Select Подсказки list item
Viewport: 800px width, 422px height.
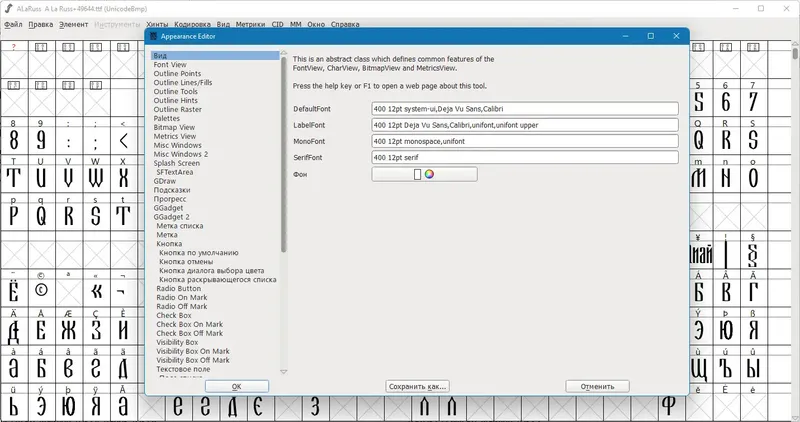pos(172,190)
